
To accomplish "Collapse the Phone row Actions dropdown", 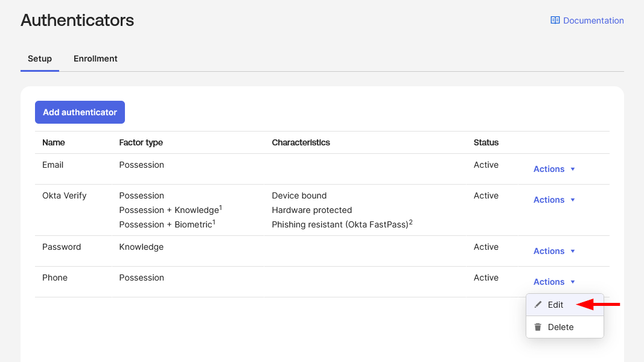I will coord(554,282).
